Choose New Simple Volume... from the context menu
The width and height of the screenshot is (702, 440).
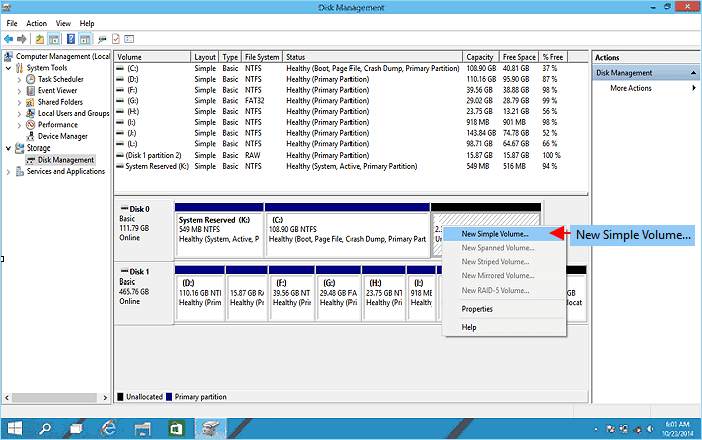tap(495, 233)
